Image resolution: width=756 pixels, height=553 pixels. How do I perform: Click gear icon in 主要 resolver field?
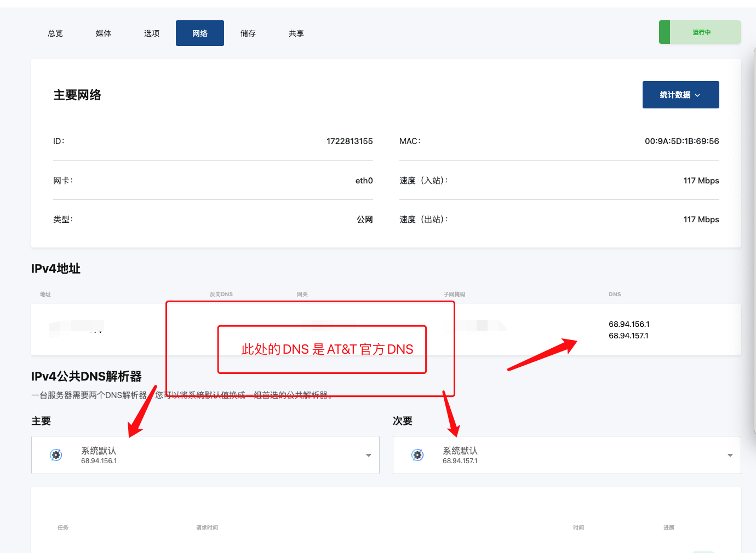point(56,455)
